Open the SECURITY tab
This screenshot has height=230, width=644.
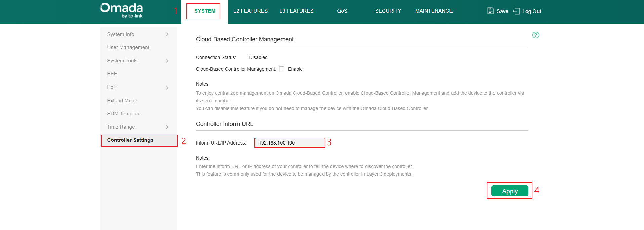[x=388, y=11]
